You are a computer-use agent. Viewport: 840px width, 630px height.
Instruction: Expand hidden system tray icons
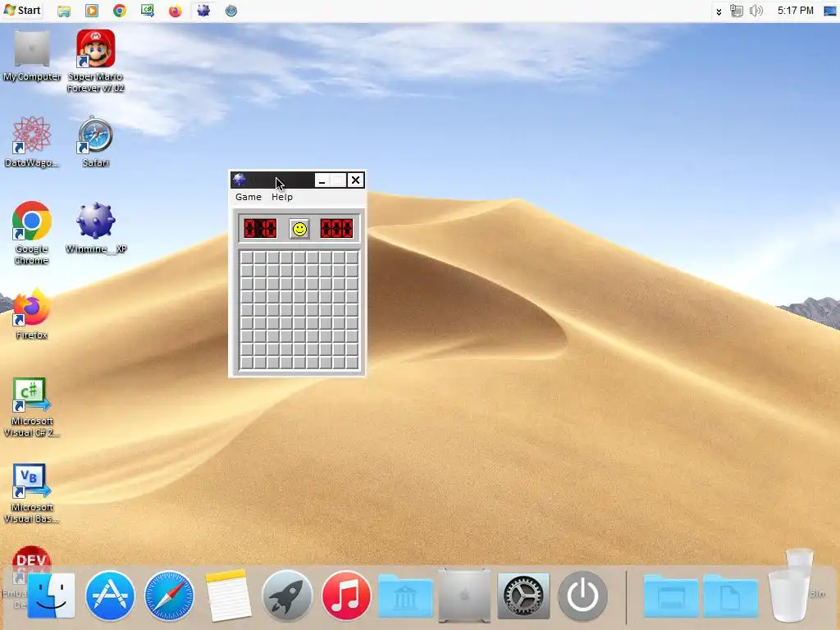(719, 11)
